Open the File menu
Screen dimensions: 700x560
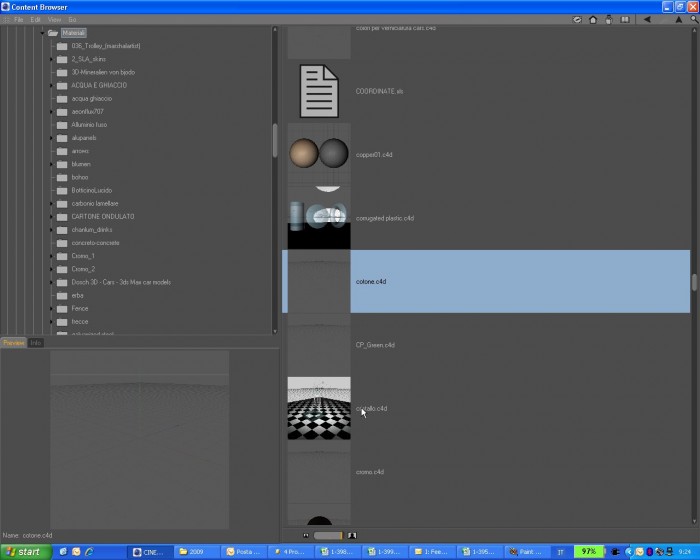tap(18, 20)
